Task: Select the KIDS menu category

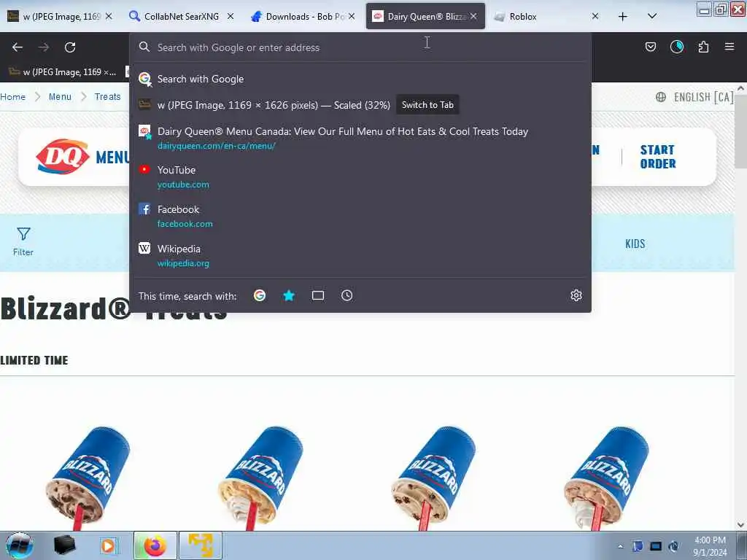Action: tap(635, 244)
